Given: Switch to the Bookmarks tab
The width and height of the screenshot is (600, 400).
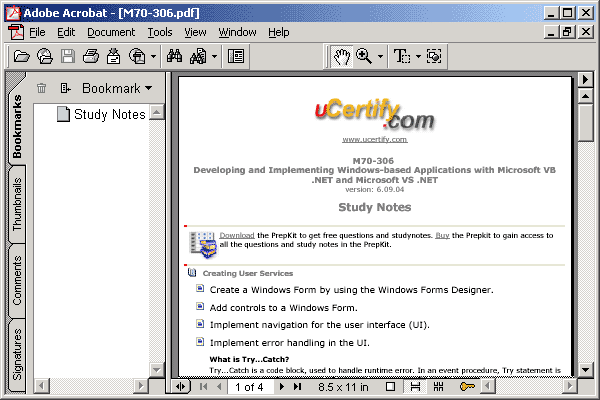Looking at the screenshot, I should tap(17, 126).
